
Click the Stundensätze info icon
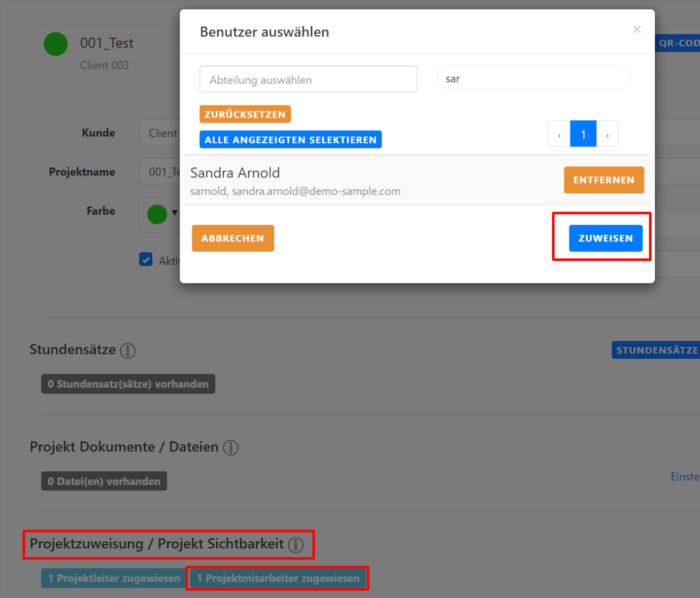pyautogui.click(x=127, y=350)
